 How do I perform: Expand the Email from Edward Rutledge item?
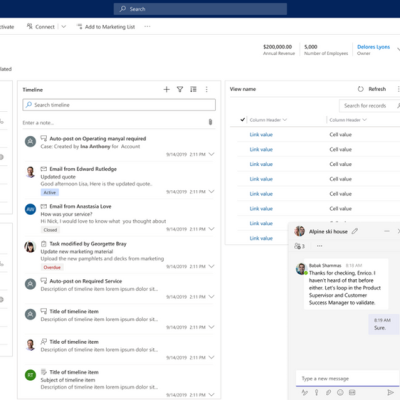[x=211, y=192]
